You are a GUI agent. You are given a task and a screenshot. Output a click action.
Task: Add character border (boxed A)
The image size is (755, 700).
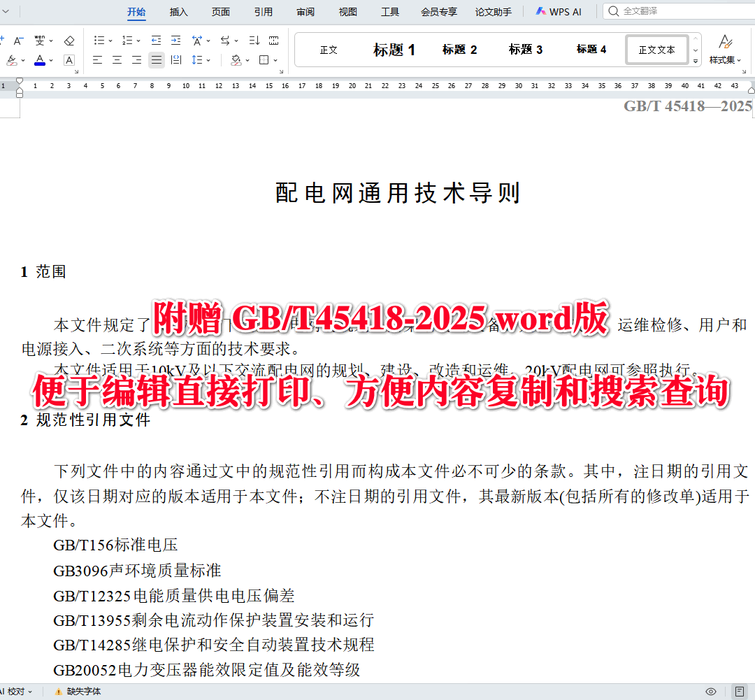click(69, 60)
